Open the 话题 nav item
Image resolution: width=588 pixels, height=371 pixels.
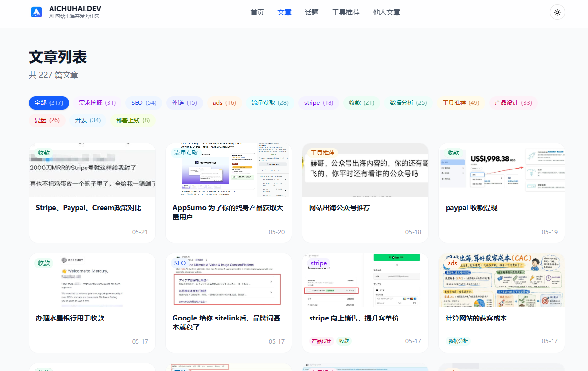311,12
